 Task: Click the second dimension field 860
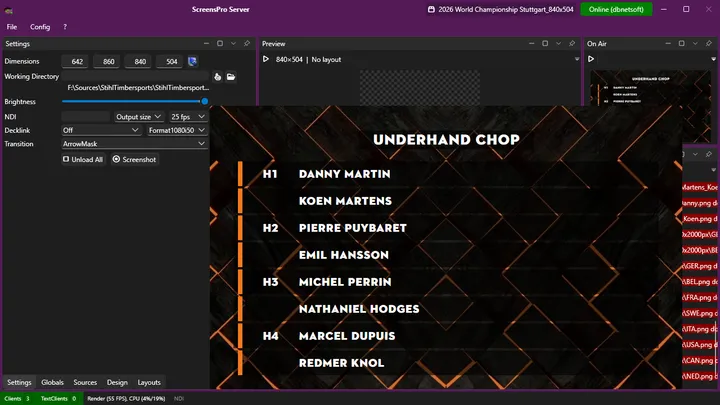pyautogui.click(x=108, y=62)
